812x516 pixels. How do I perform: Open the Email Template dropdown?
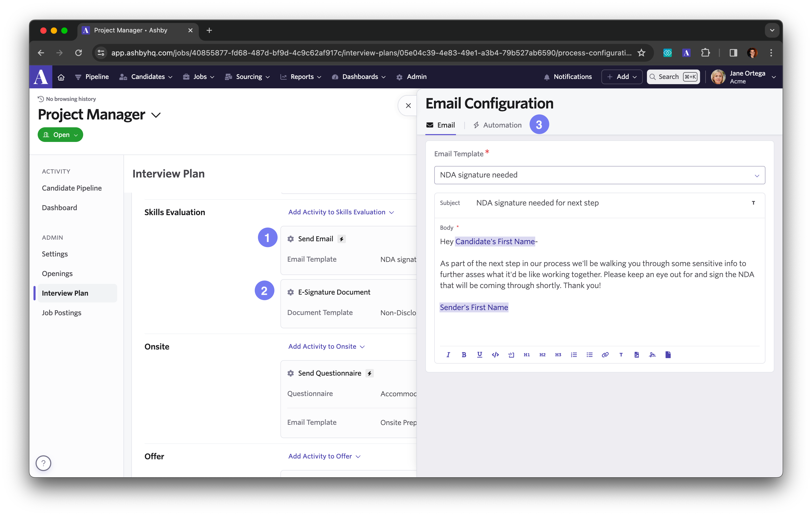[599, 175]
